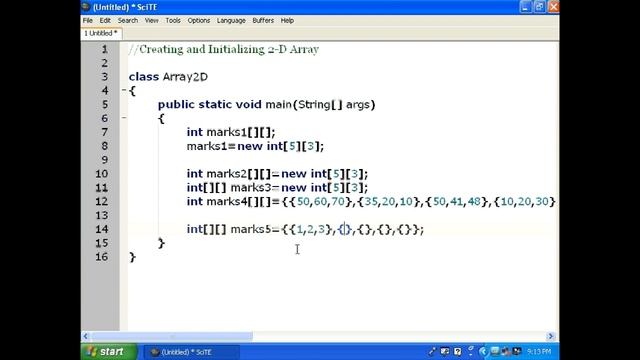Activate the '(Untitled) * SciTE' taskbar button
The width and height of the screenshot is (640, 360).
(191, 352)
